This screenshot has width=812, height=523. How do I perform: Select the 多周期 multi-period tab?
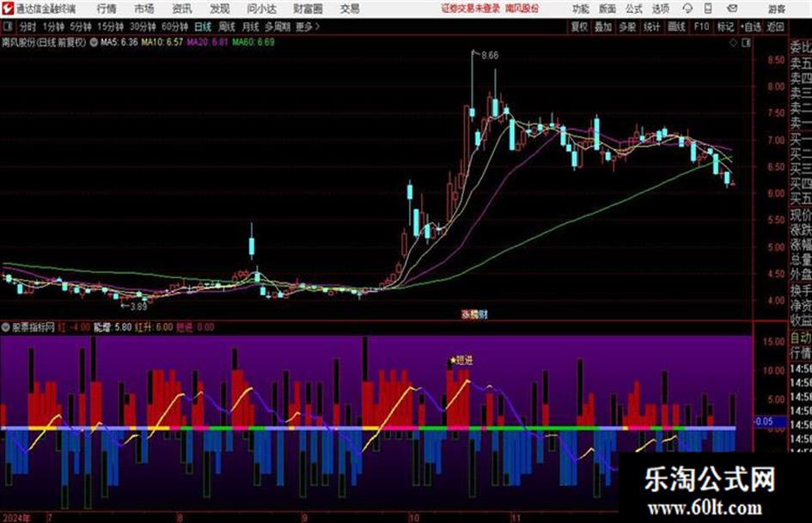[x=278, y=27]
